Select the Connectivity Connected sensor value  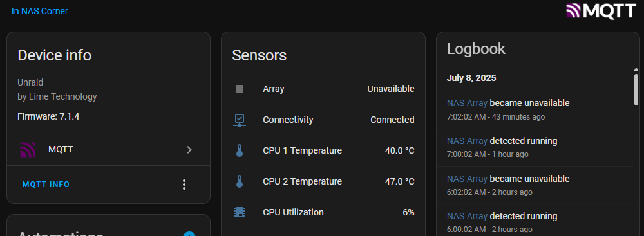pos(392,120)
